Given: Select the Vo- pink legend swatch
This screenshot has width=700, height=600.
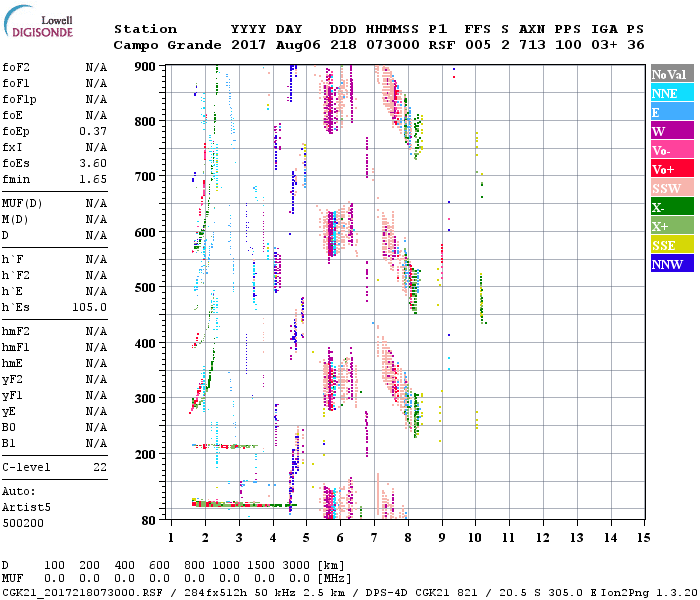Looking at the screenshot, I should 671,150.
